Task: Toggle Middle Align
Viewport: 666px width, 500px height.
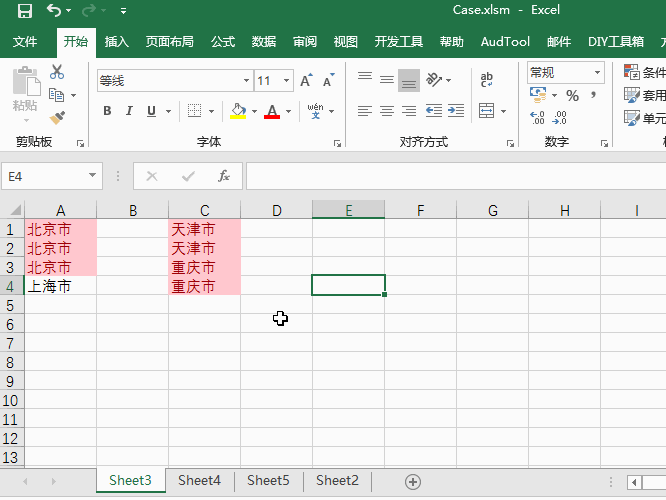Action: tap(387, 80)
